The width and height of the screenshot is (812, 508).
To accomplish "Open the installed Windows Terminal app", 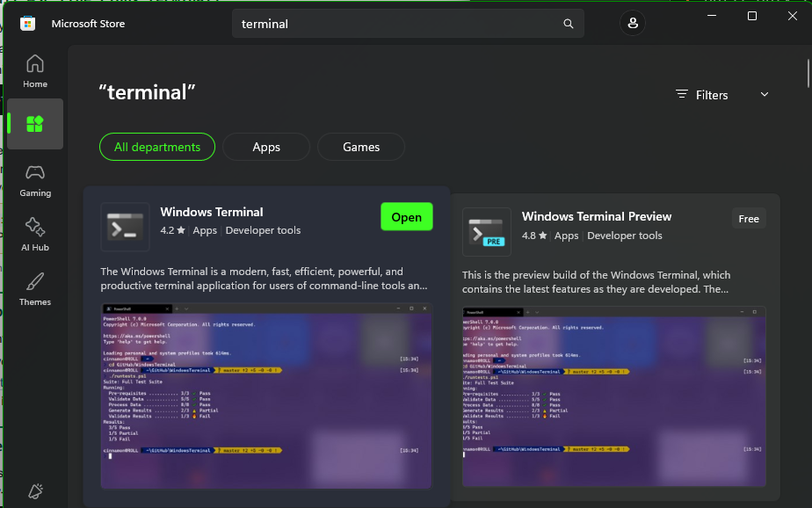I will pyautogui.click(x=407, y=217).
